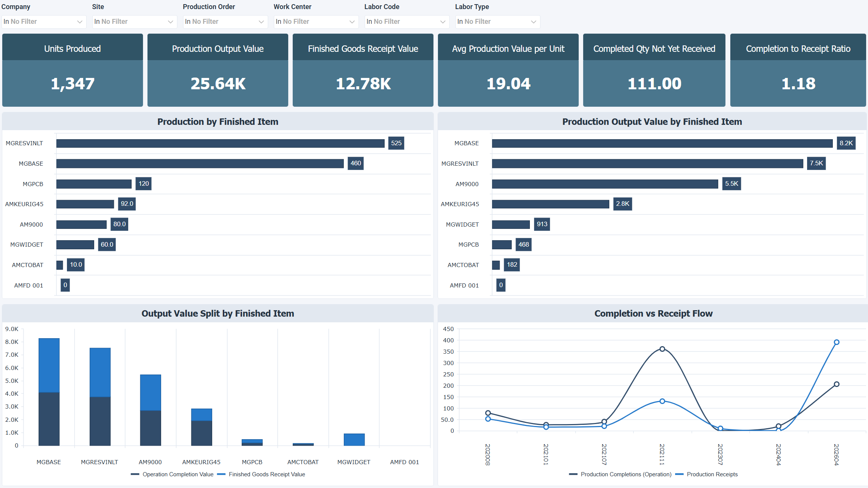Click the MGPCB 120 data label
The image size is (868, 488).
click(x=144, y=184)
